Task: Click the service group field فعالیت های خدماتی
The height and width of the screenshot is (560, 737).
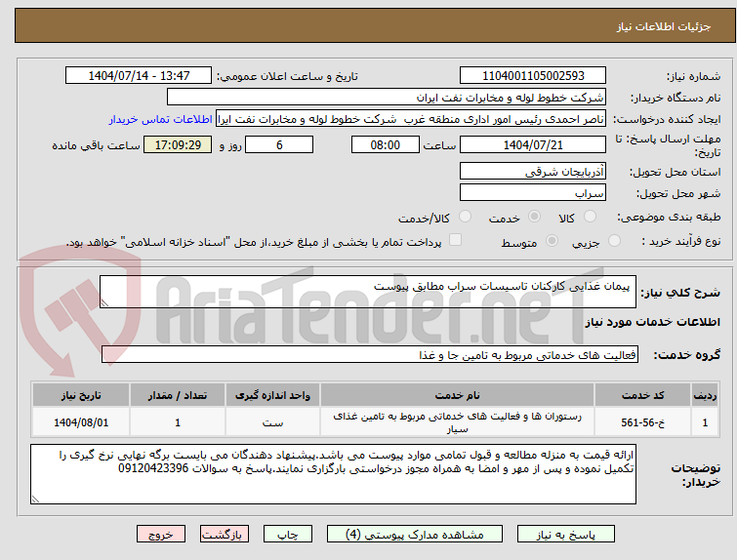Action: [x=370, y=355]
